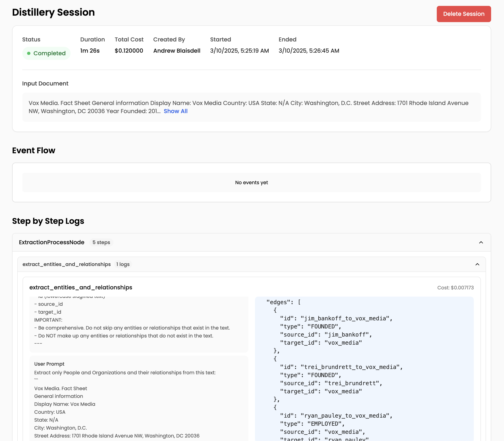
Task: Click the No events yet placeholder
Action: pyautogui.click(x=251, y=183)
